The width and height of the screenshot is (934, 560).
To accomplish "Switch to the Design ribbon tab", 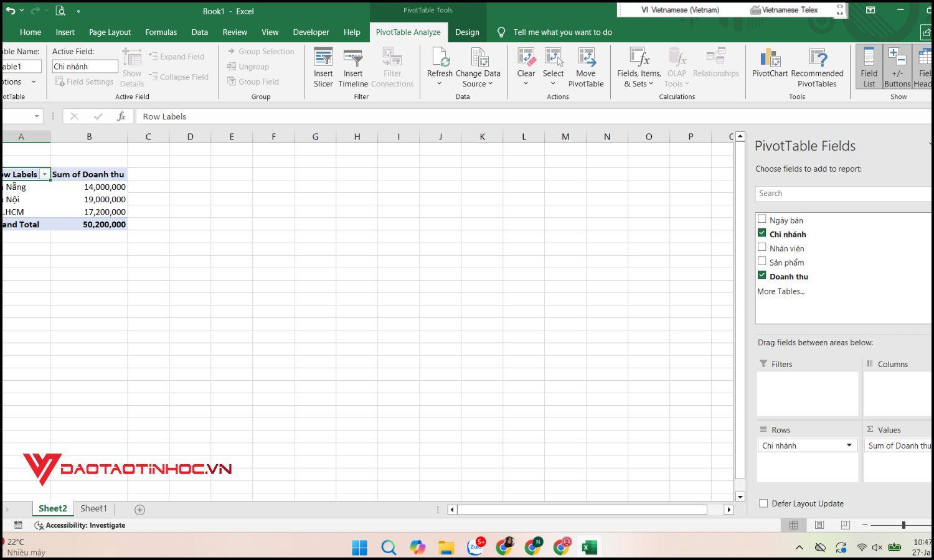I will 467,32.
